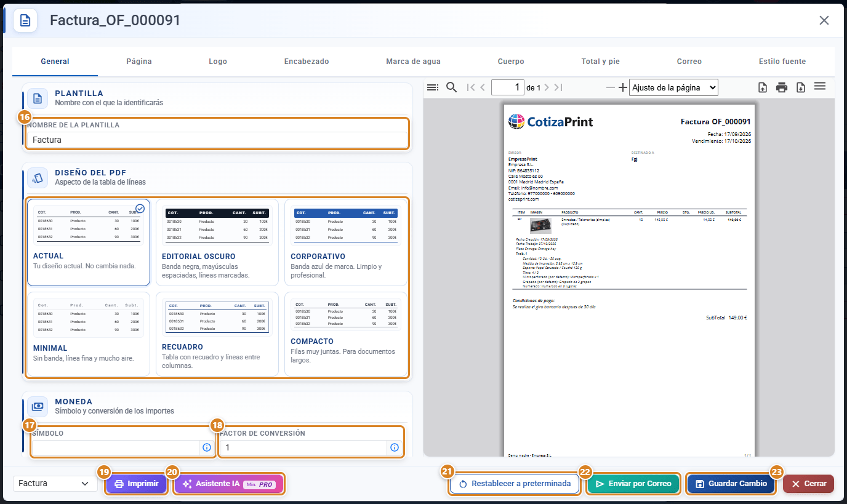This screenshot has width=847, height=504.
Task: Zoom out the PDF preview
Action: pos(611,87)
